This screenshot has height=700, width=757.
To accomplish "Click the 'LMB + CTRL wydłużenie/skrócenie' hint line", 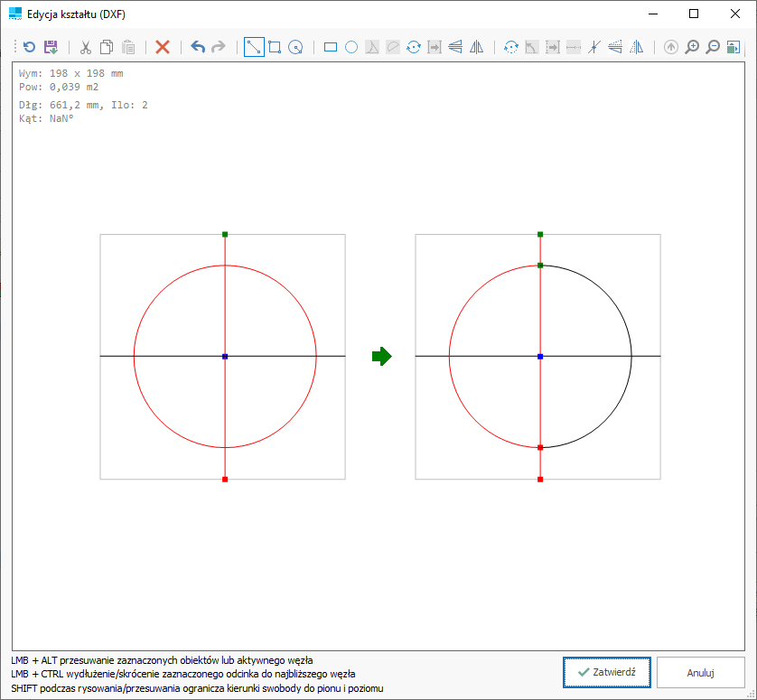I will tap(183, 674).
